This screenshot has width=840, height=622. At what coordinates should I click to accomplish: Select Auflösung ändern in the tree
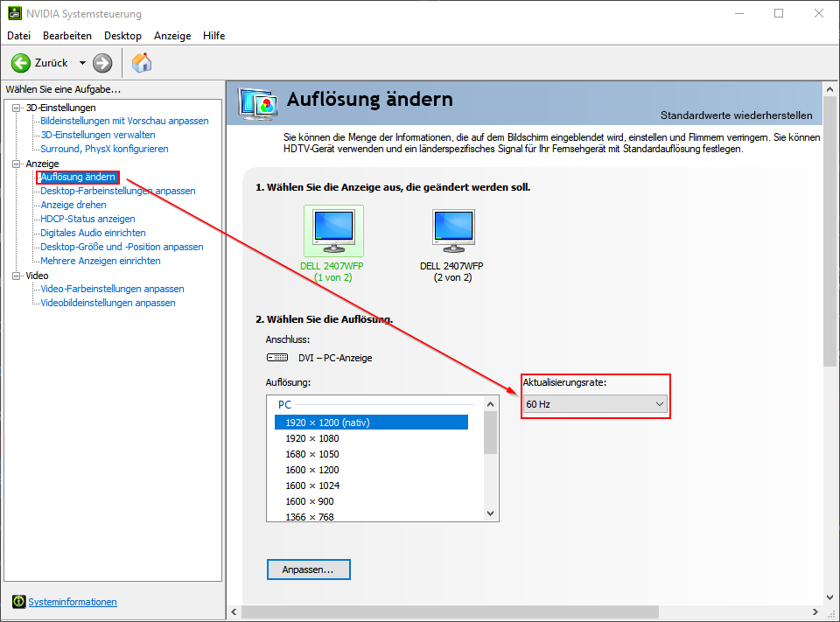click(78, 177)
